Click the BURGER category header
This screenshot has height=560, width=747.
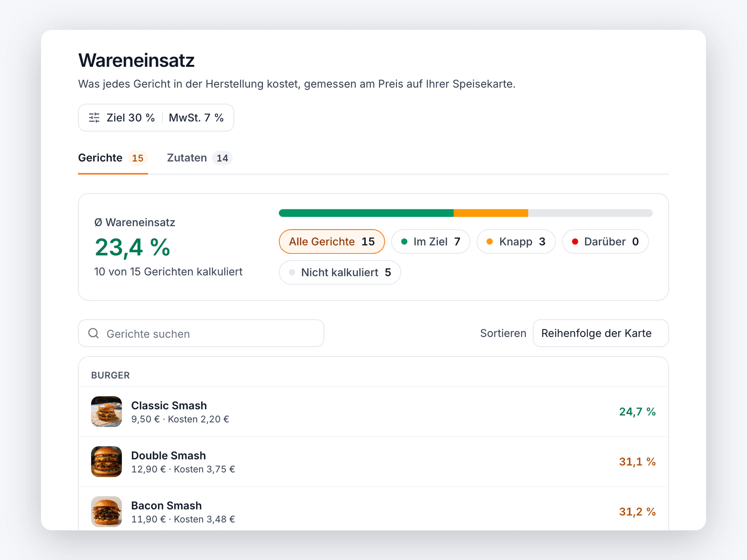coord(111,375)
